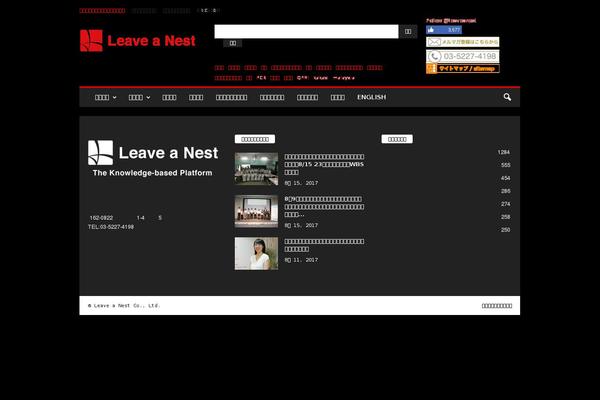600x400 pixels.
Task: Open the envelope mail magazine signup banner
Action: click(x=463, y=42)
